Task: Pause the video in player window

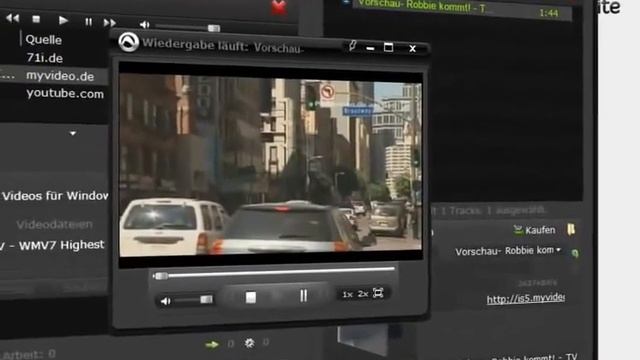Action: click(303, 296)
